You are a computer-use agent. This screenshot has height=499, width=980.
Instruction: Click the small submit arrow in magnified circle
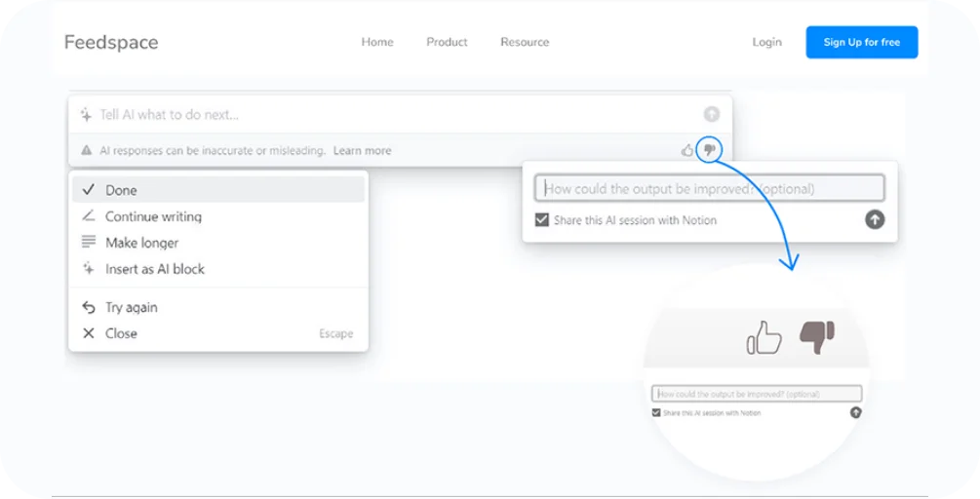point(855,412)
